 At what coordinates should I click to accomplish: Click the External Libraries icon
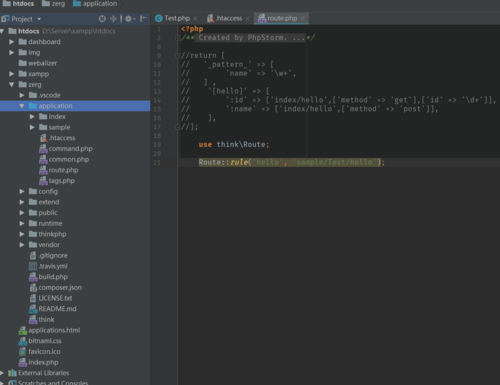pos(12,373)
